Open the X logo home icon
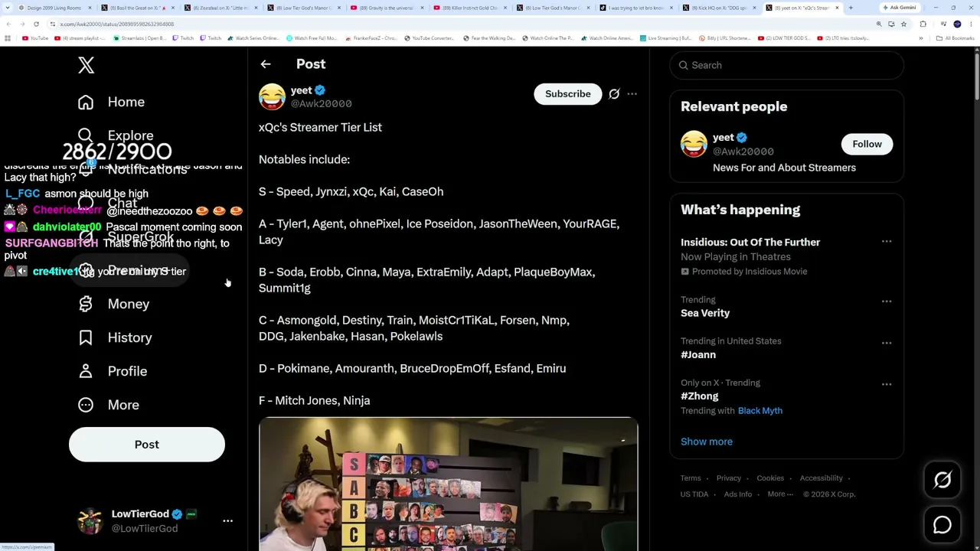Image resolution: width=980 pixels, height=551 pixels. (x=86, y=65)
